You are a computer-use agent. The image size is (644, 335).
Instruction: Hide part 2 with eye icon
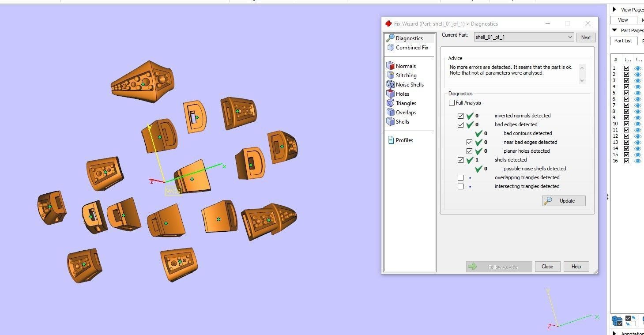point(637,75)
